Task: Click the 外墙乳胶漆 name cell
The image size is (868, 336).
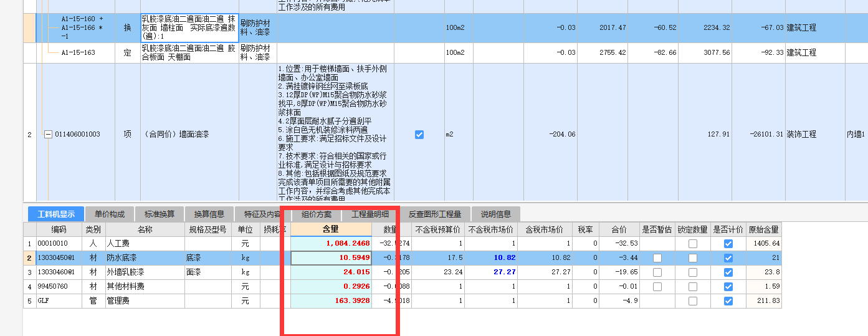Action: (145, 272)
